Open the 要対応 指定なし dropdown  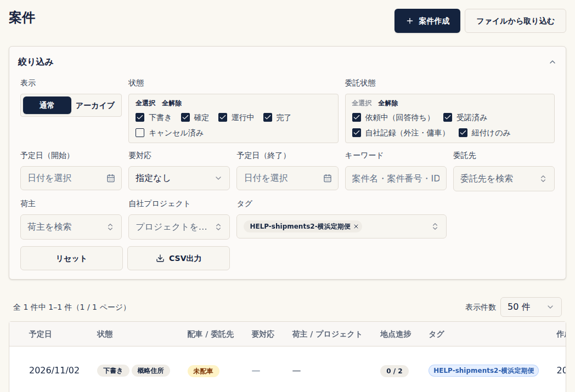point(179,178)
